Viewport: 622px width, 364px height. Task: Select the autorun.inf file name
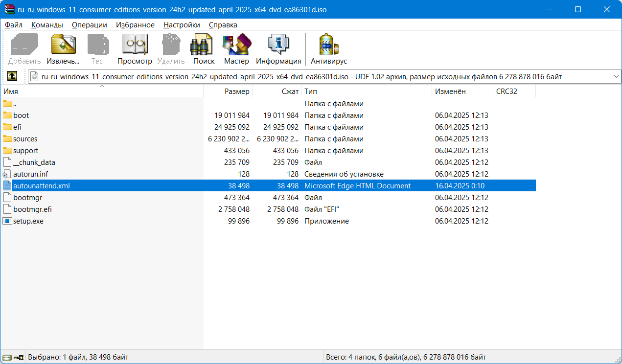(30, 174)
